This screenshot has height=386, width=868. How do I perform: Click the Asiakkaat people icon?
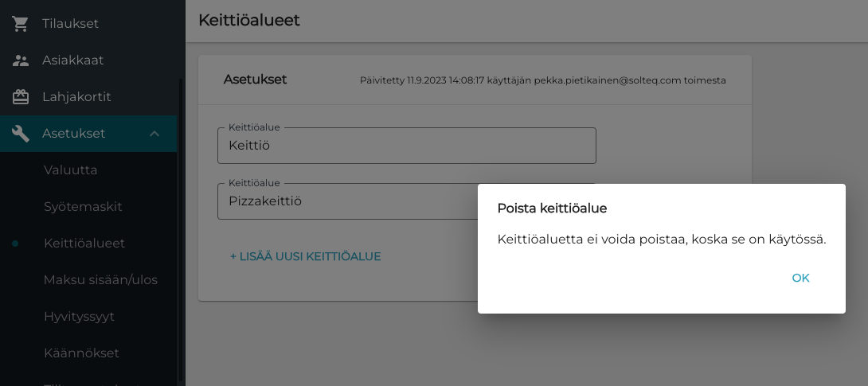21,60
